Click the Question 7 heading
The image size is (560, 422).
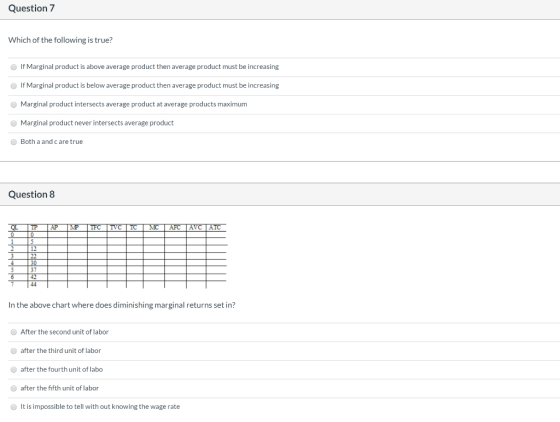point(31,8)
